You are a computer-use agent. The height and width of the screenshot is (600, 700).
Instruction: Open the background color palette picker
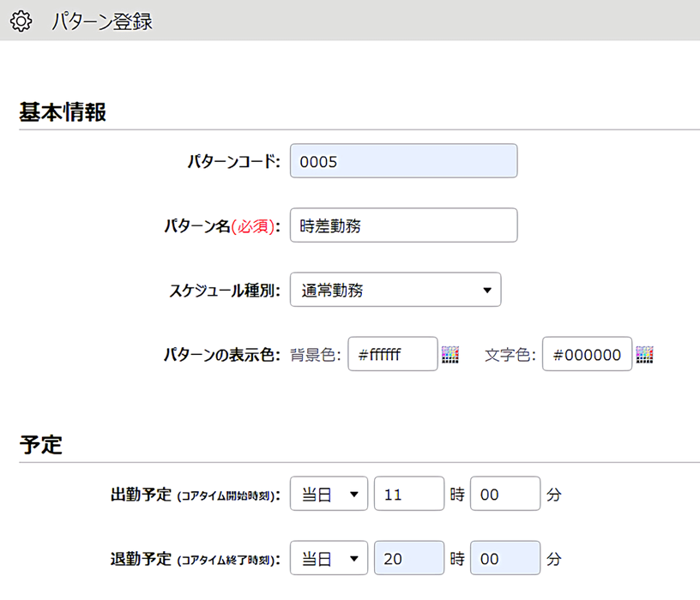(x=450, y=355)
